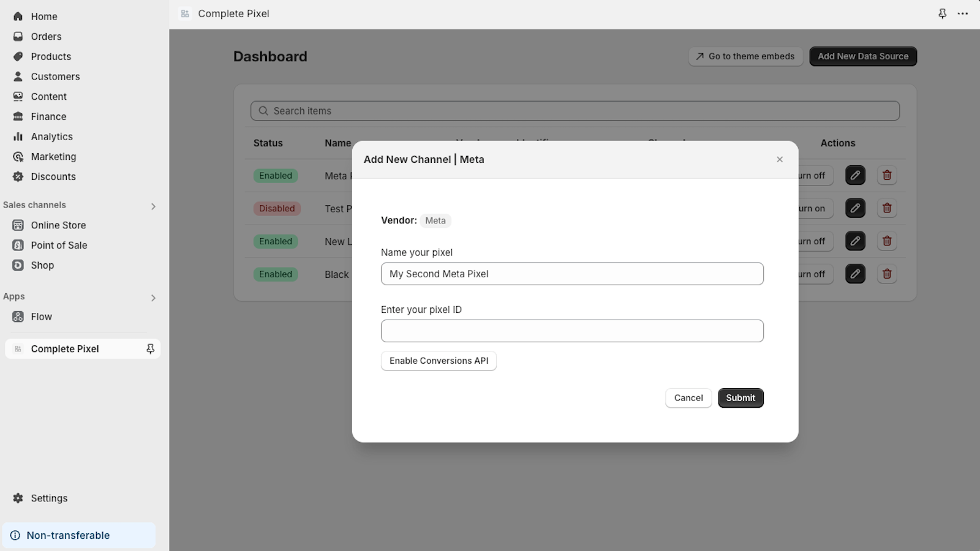Open the more options menu at top right
The image size is (980, 551).
click(963, 13)
